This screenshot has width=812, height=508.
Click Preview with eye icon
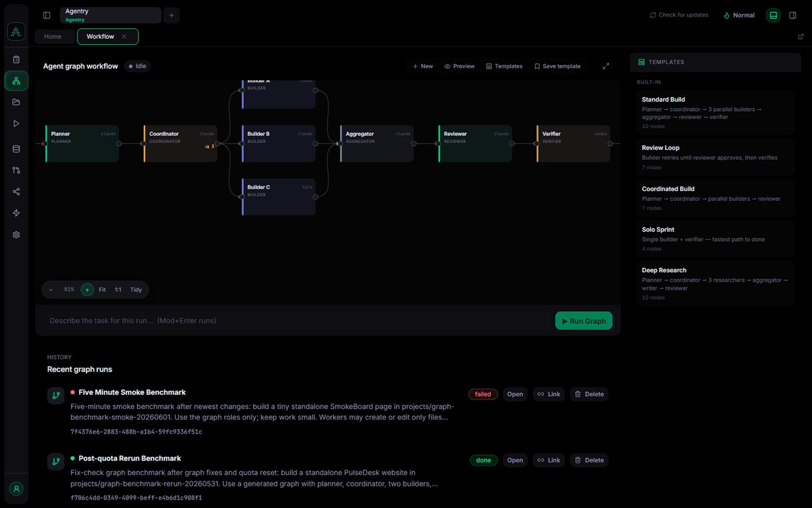459,66
